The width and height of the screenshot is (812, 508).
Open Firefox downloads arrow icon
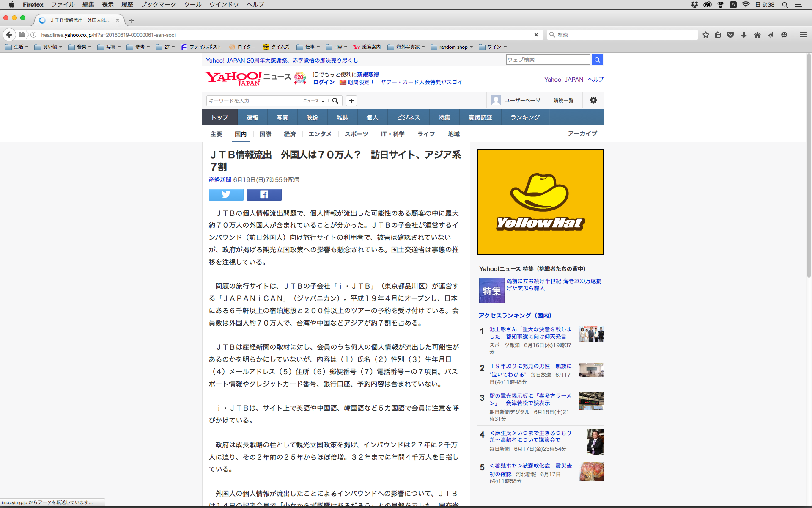point(744,35)
